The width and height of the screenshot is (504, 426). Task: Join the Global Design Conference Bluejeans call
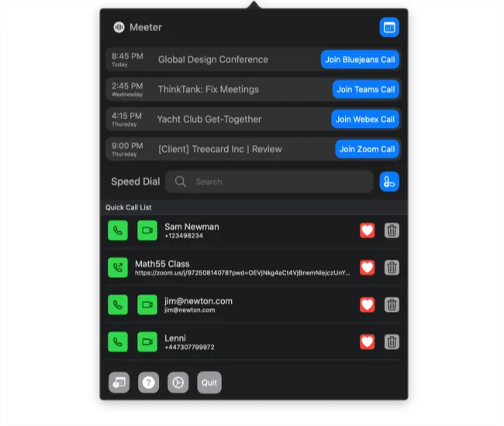coord(360,60)
